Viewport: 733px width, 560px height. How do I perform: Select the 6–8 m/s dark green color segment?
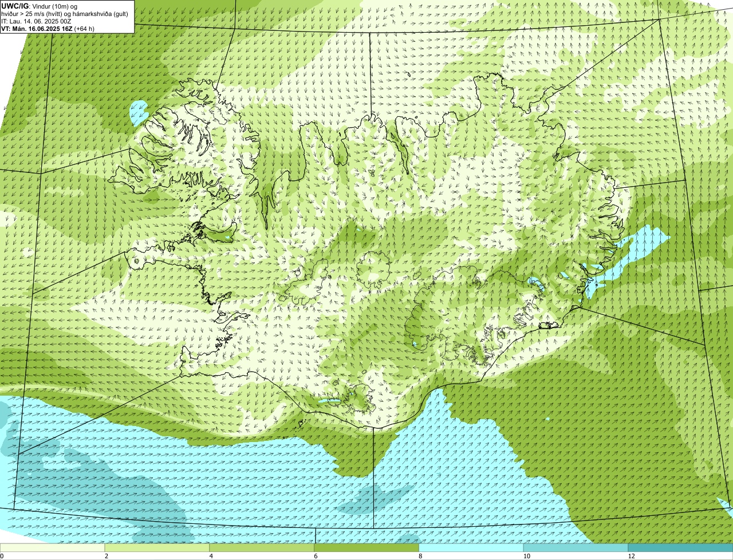click(x=367, y=548)
